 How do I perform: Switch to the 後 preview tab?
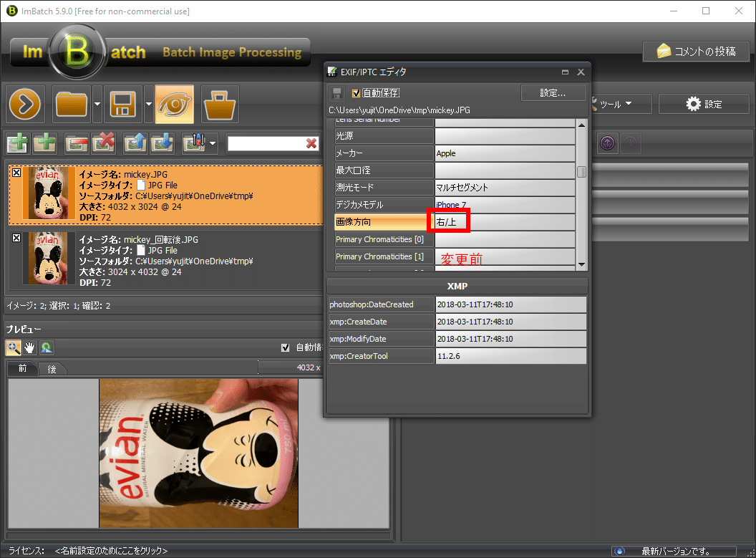coord(52,369)
